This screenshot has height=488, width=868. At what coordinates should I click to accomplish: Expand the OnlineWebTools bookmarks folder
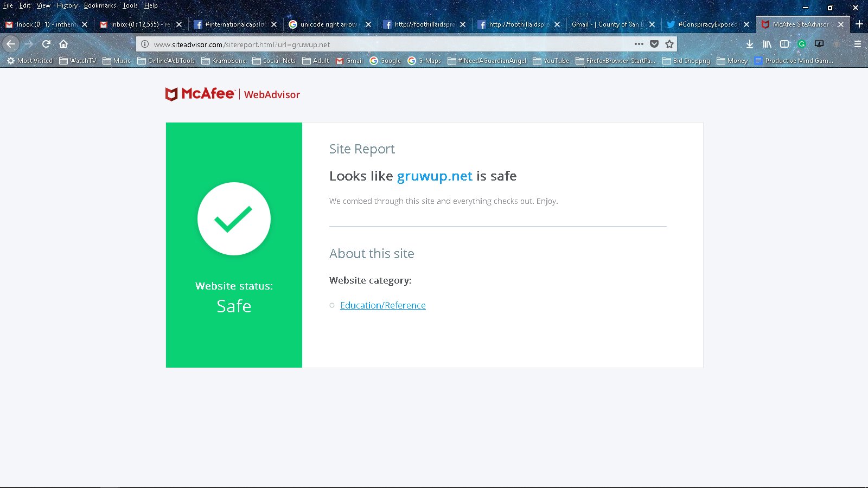tap(166, 61)
